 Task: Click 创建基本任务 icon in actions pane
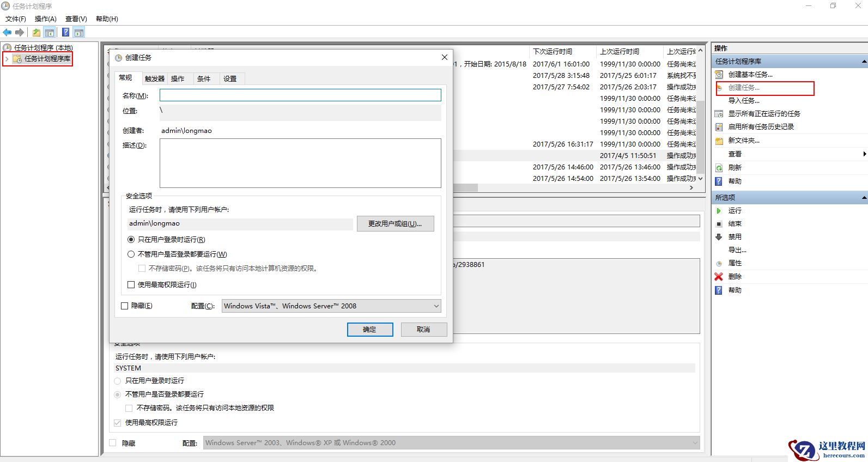pos(719,74)
